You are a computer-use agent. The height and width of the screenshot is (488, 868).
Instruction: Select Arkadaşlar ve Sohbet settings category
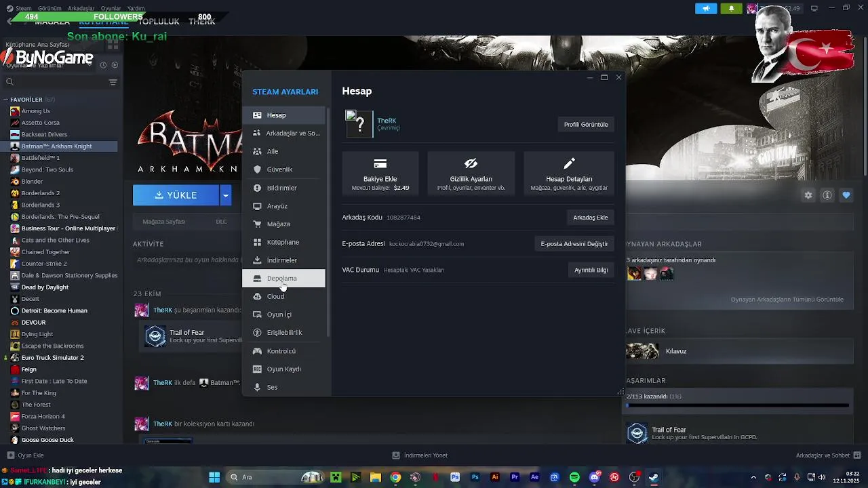coord(283,134)
